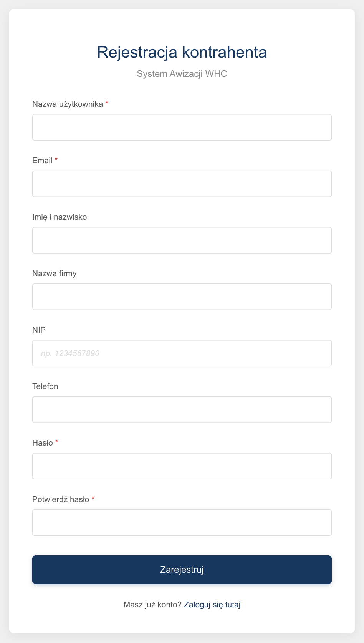
Task: Select the Potwierdź hasło field
Action: click(182, 522)
